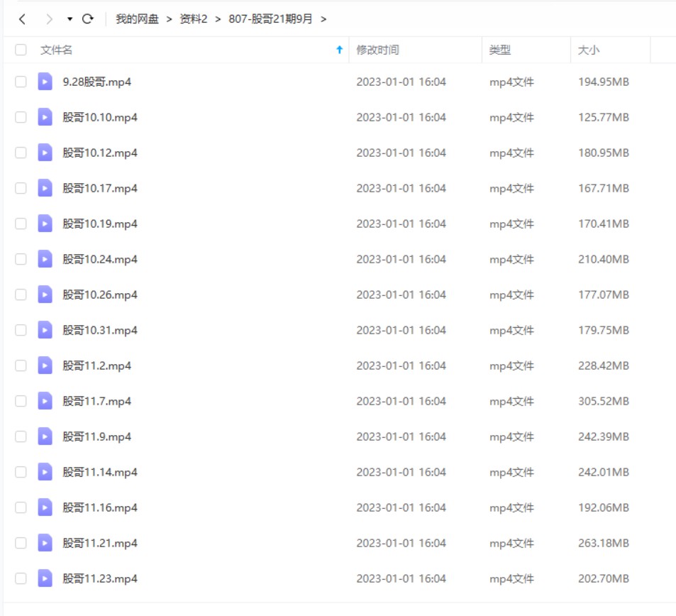The width and height of the screenshot is (676, 616).
Task: Click the video icon of 股哥11.2.mp4
Action: (45, 365)
